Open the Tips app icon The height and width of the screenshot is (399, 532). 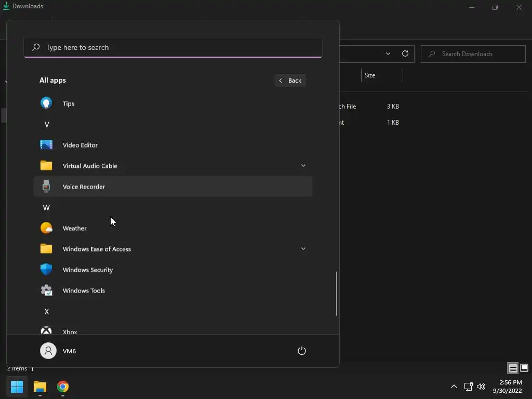(x=46, y=103)
